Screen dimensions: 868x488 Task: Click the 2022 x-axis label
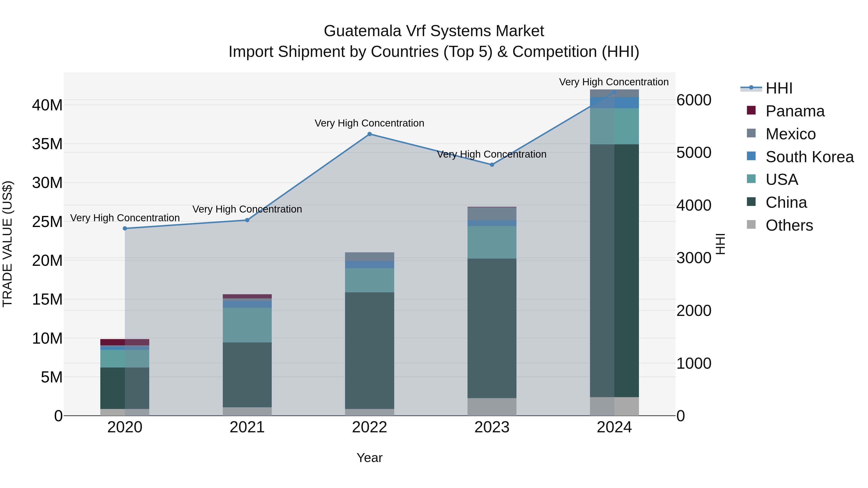click(x=370, y=427)
